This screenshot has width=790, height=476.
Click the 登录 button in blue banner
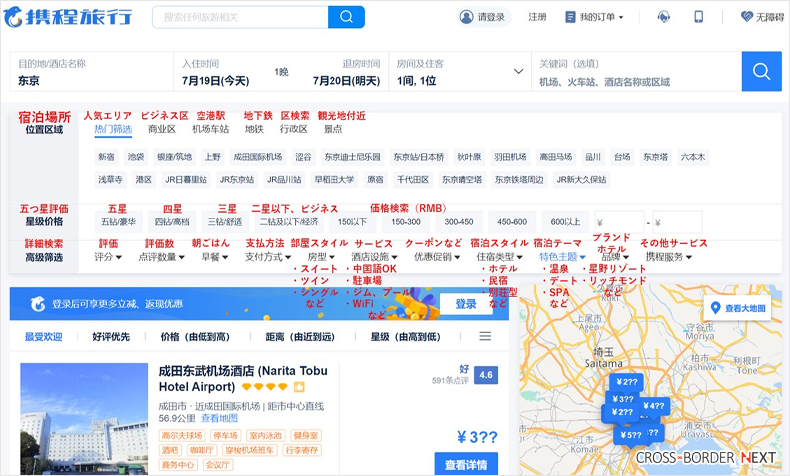(466, 304)
